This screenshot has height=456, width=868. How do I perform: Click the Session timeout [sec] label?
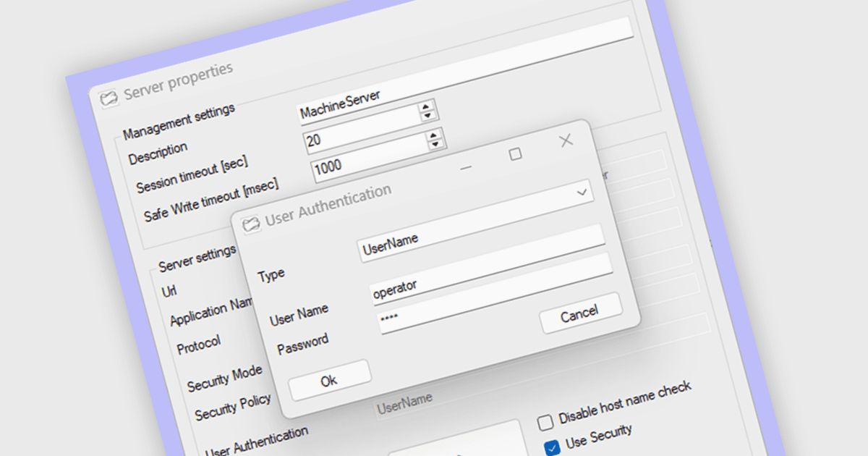click(x=192, y=174)
